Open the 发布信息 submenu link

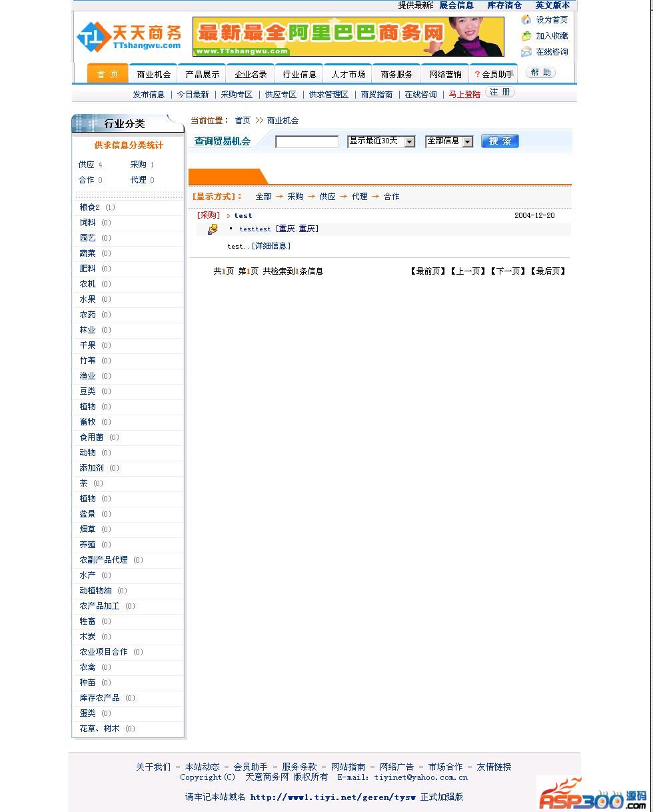(x=149, y=95)
